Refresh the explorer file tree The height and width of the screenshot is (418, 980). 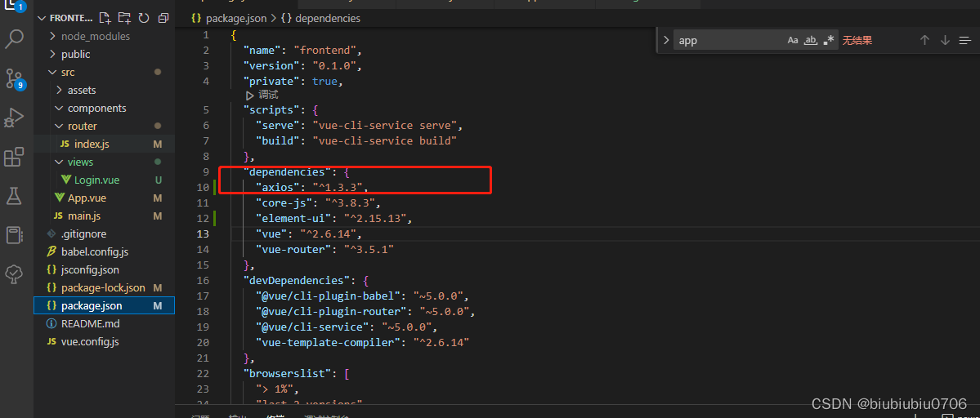tap(144, 18)
